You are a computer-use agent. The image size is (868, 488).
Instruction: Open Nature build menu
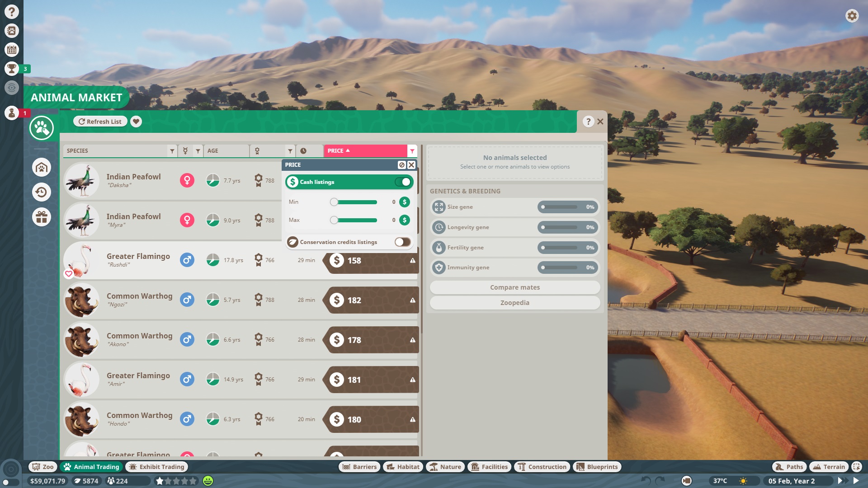pos(445,467)
